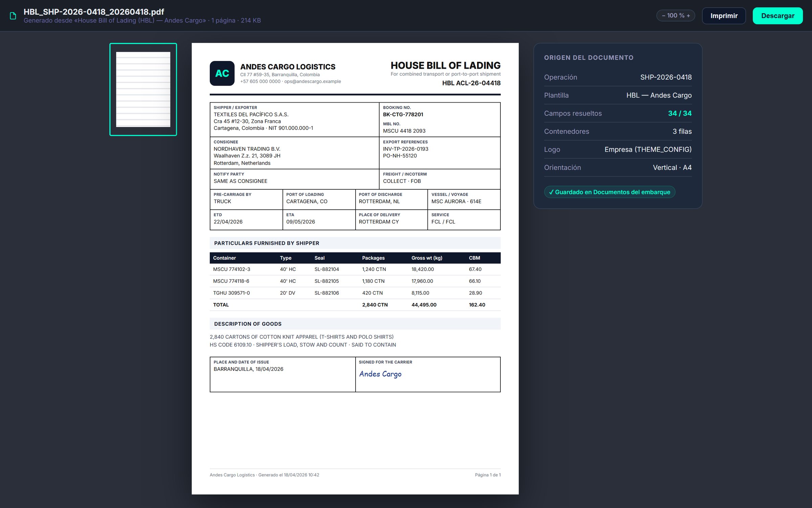Click the Plantilla value 'HBL — Andes Cargo'

659,95
